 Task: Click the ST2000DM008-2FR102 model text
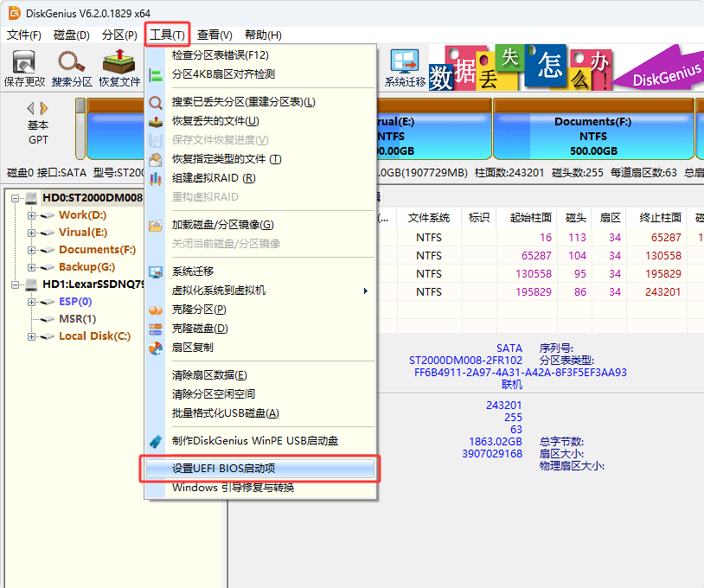point(465,361)
